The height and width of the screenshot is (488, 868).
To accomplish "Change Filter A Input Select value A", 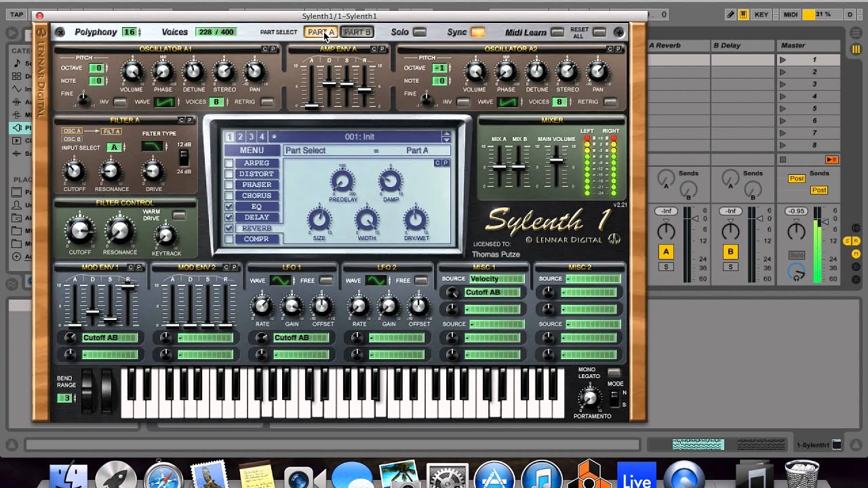I will click(115, 147).
